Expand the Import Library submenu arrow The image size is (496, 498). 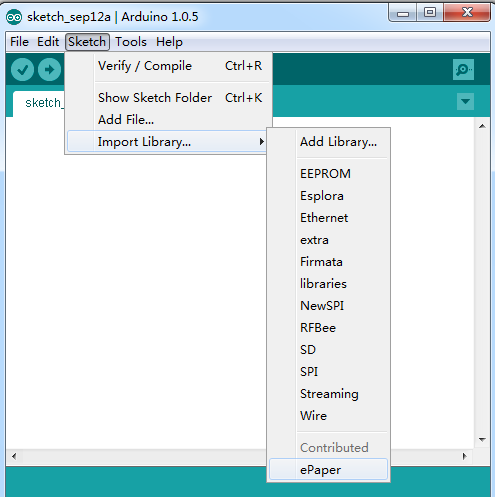point(262,142)
